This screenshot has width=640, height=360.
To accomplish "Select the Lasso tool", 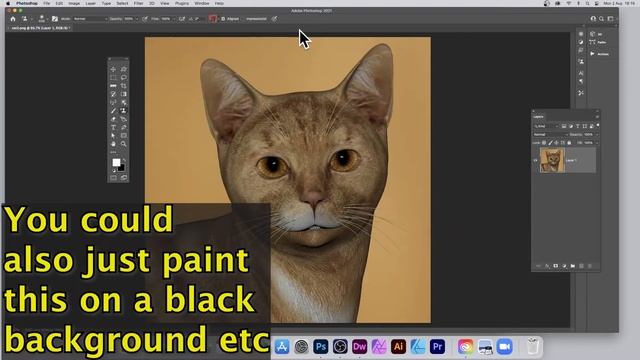I will point(124,77).
